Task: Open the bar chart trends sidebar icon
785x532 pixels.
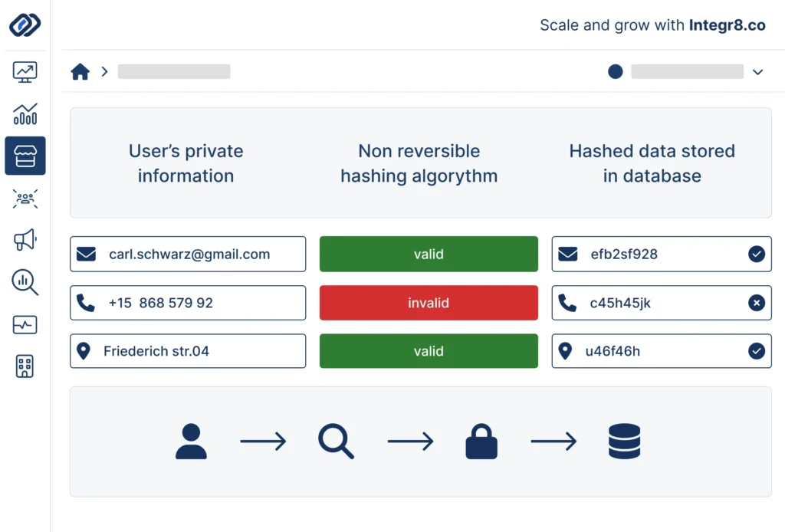Action: coord(25,114)
